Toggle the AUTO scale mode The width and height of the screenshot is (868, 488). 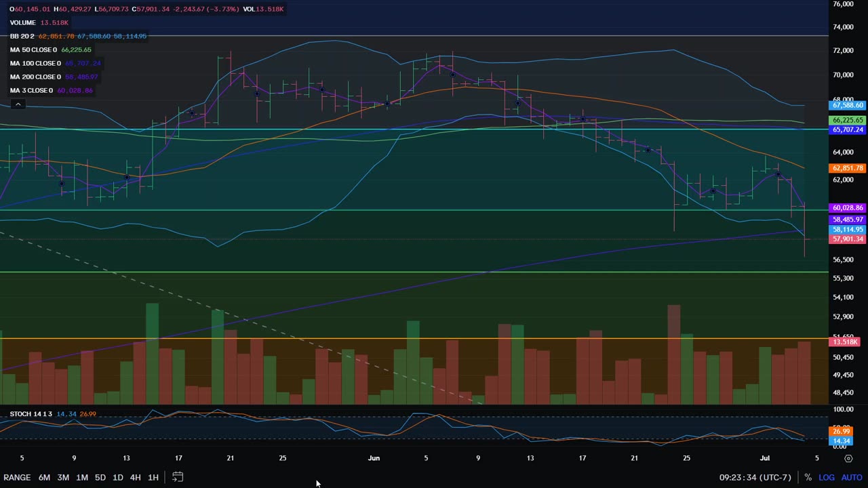tap(852, 477)
